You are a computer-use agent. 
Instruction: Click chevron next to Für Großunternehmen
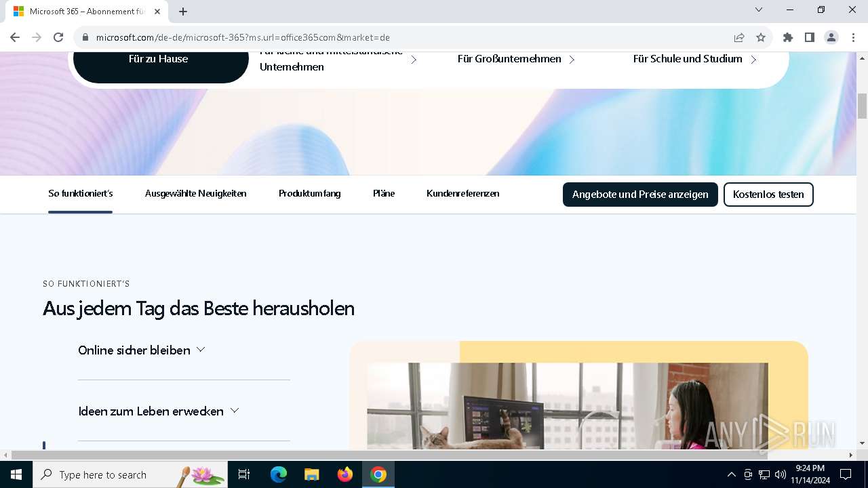[572, 60]
